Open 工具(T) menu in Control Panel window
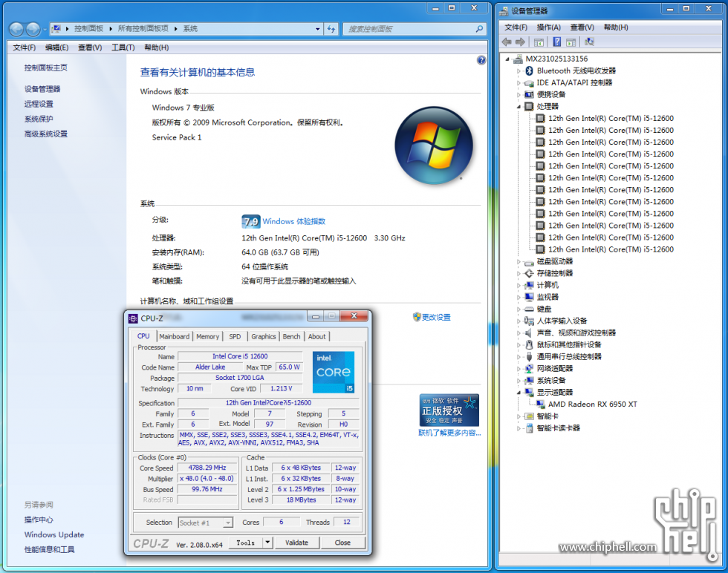 (123, 48)
